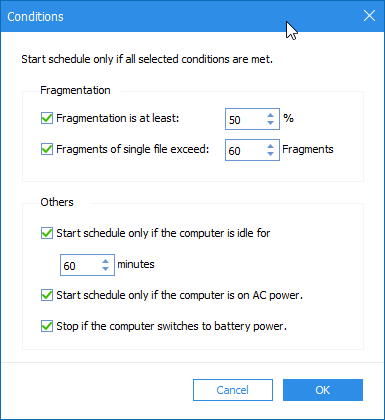Uncheck the AC power start condition
Viewport: 385px width, 420px height.
[x=47, y=295]
